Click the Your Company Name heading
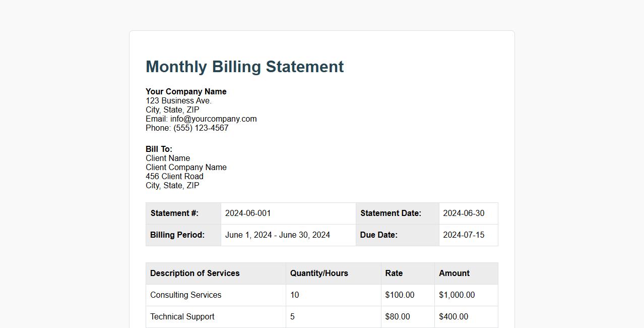 [x=186, y=91]
